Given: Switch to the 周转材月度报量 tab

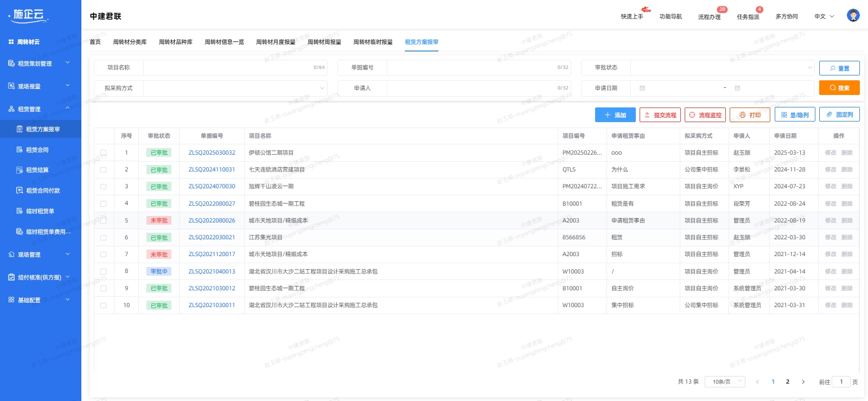Looking at the screenshot, I should (276, 42).
